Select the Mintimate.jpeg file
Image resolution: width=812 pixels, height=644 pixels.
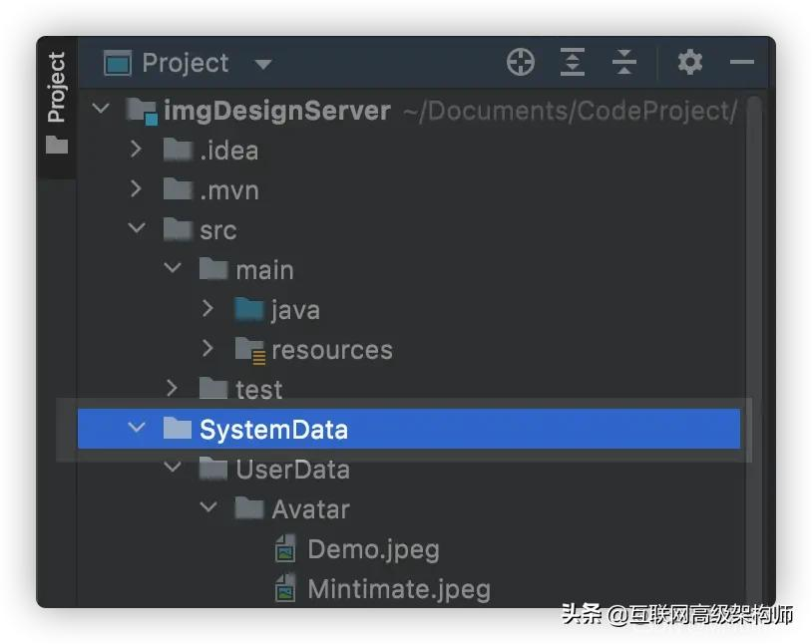[399, 589]
